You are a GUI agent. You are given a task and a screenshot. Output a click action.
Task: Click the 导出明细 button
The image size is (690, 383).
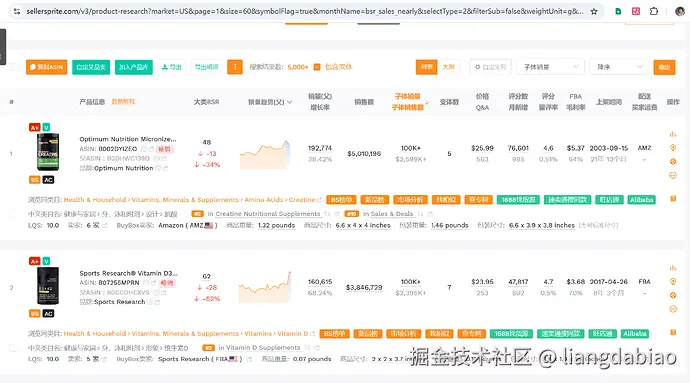pyautogui.click(x=207, y=67)
